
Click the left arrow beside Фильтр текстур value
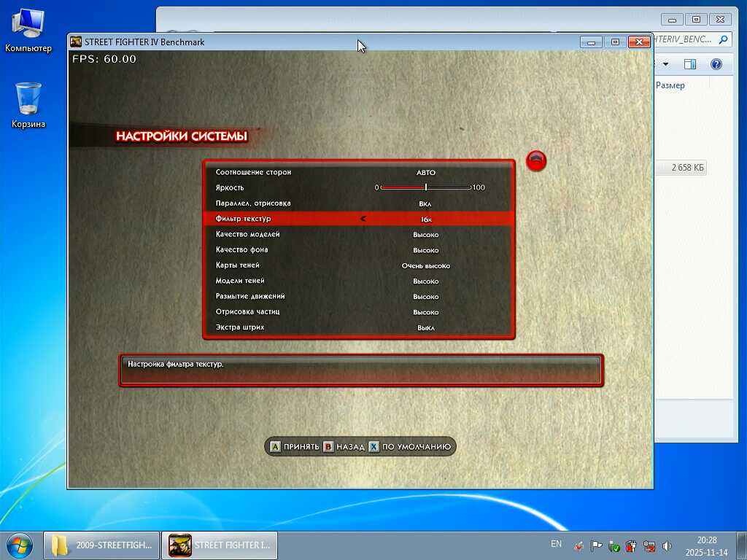point(363,219)
